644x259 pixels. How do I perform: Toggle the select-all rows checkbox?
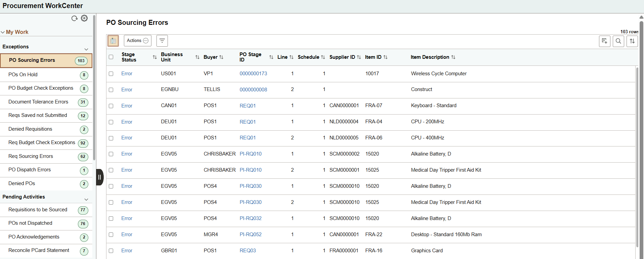(x=111, y=57)
